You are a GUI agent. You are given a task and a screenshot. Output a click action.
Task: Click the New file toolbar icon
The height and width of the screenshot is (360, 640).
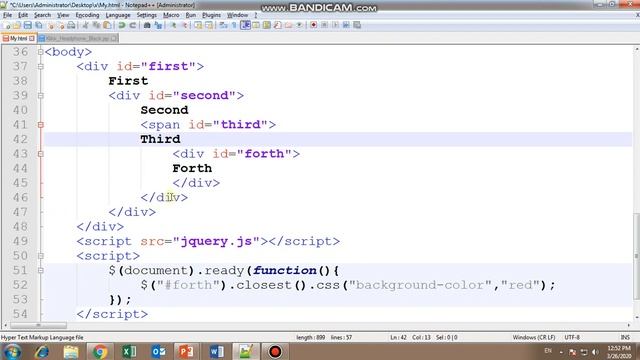coord(7,25)
